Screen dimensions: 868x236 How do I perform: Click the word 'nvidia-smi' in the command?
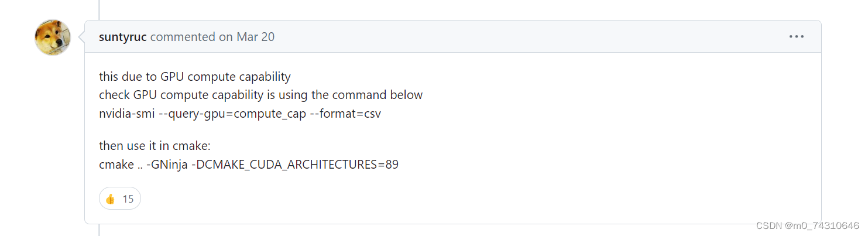click(x=127, y=114)
